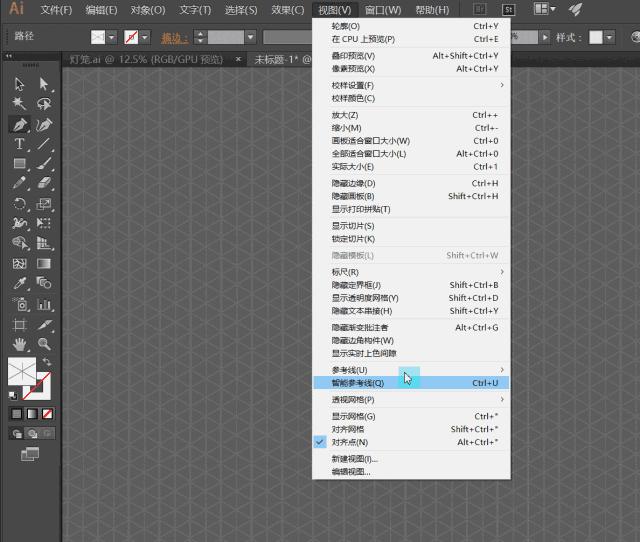The height and width of the screenshot is (542, 640).
Task: Open 对象(O) menu
Action: click(x=148, y=10)
